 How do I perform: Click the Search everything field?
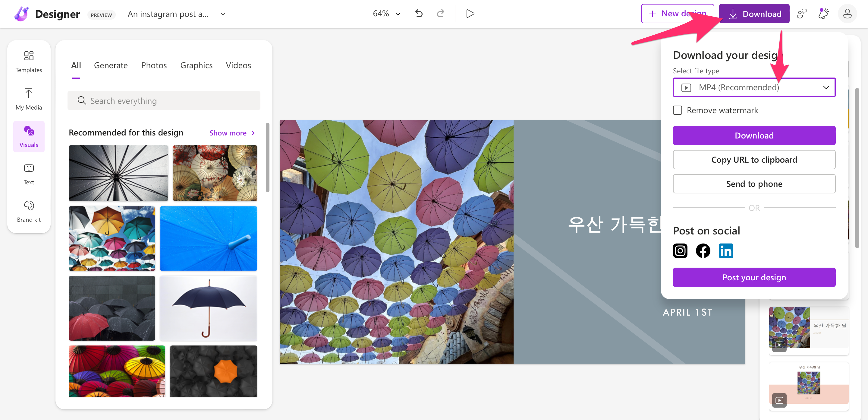[164, 100]
